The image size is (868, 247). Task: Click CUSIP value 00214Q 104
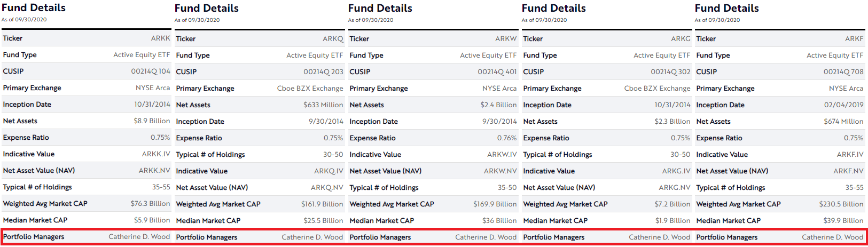[x=151, y=71]
